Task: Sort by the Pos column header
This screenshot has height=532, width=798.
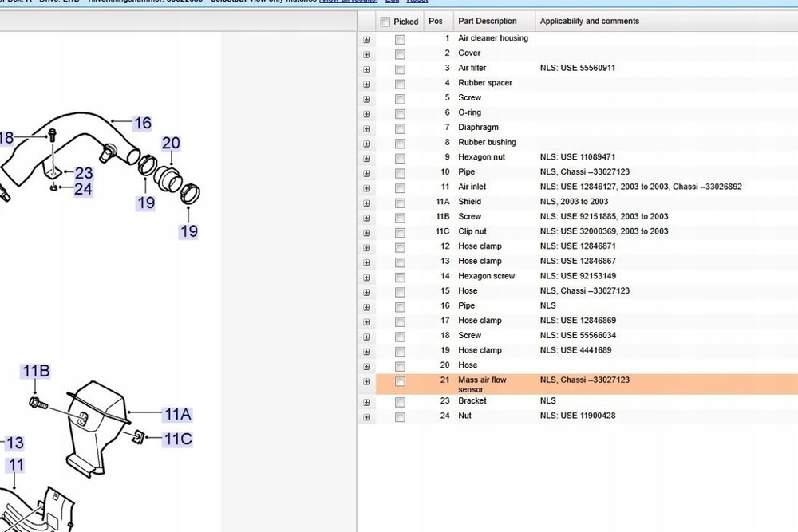Action: pyautogui.click(x=436, y=21)
